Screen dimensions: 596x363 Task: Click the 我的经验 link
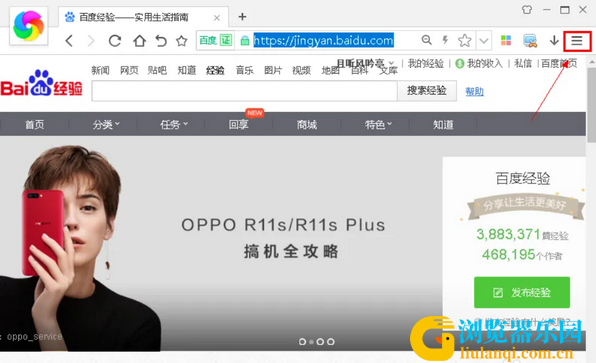[x=426, y=63]
